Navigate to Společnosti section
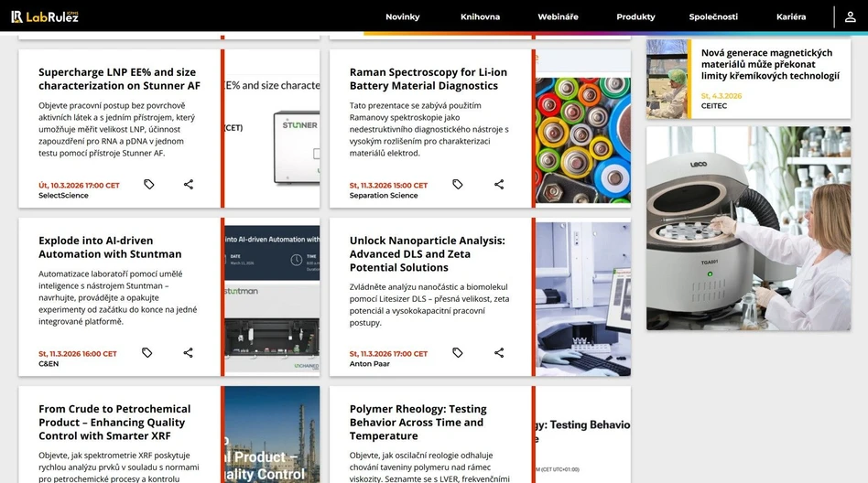Screen dimensions: 868x483 tap(713, 16)
